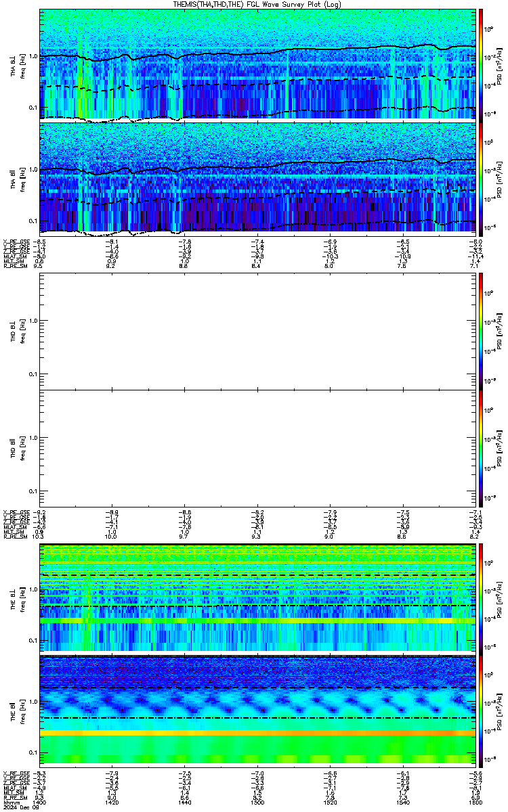Click the 'THD B|| freq [Hz]' axis label
Viewport: 508px width, 812px height.
(18, 448)
